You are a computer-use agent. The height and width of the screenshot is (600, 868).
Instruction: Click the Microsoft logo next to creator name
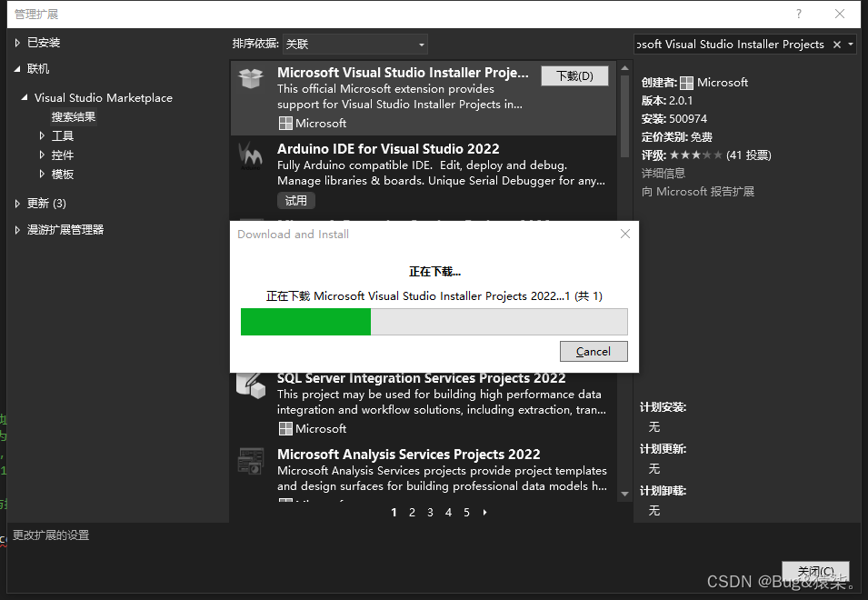[686, 83]
